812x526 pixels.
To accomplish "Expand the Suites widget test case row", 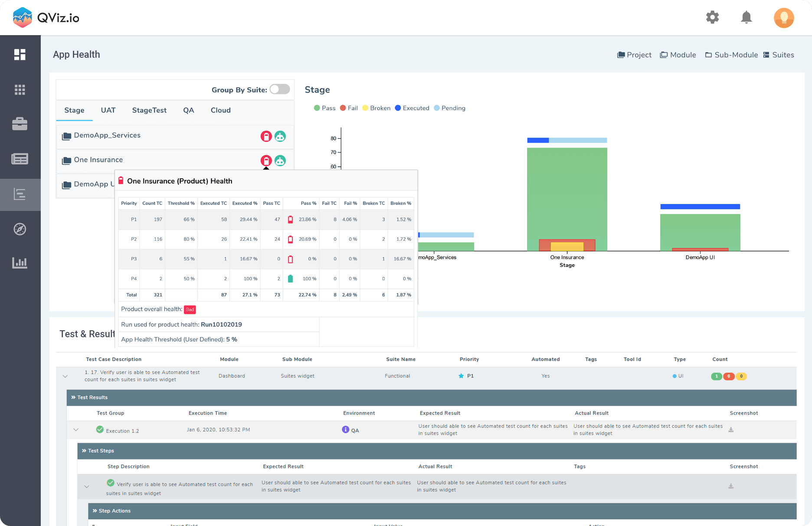I will pos(65,376).
